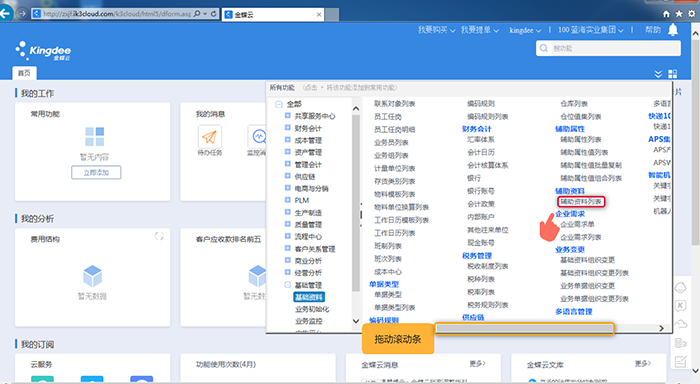This screenshot has height=384, width=700.
Task: Open the 辅助资料列表 link
Action: (x=581, y=201)
